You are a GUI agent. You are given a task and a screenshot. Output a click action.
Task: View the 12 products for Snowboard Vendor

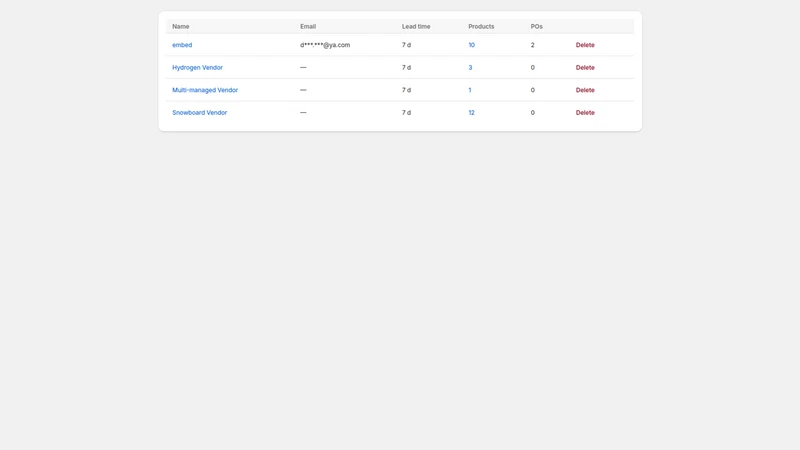tap(471, 112)
